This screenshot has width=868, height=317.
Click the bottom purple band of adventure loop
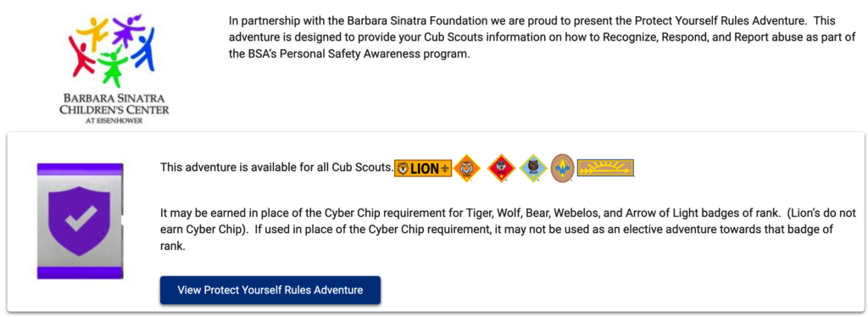pyautogui.click(x=80, y=271)
